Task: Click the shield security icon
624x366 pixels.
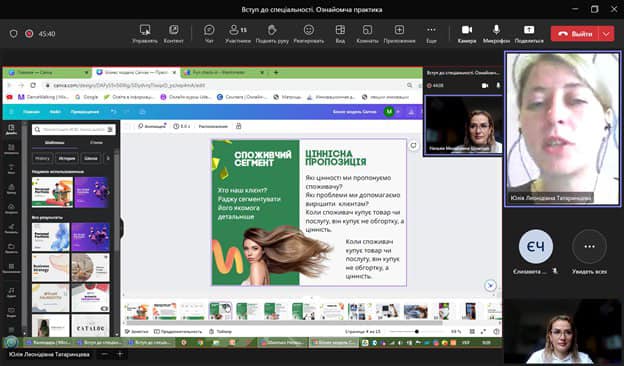Action: pyautogui.click(x=14, y=34)
